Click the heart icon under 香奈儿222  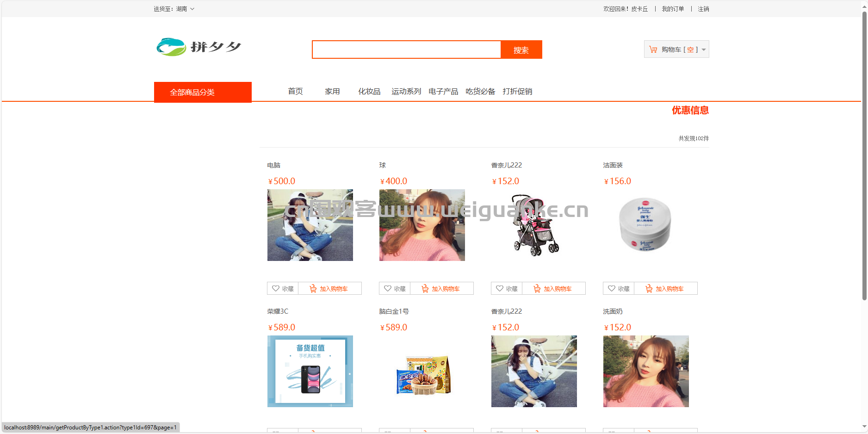500,288
